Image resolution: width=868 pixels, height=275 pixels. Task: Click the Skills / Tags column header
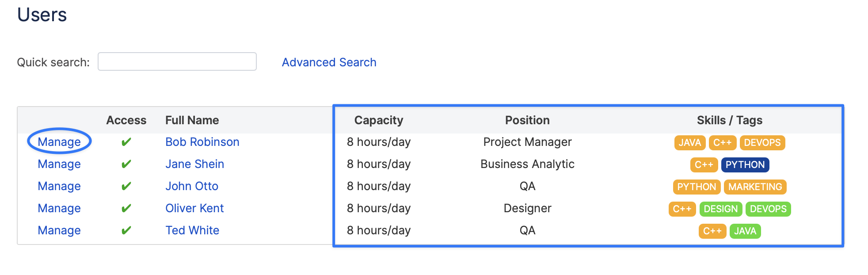click(729, 120)
